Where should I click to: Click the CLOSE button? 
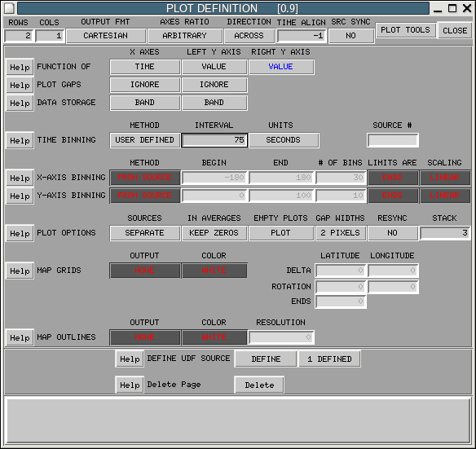(455, 30)
